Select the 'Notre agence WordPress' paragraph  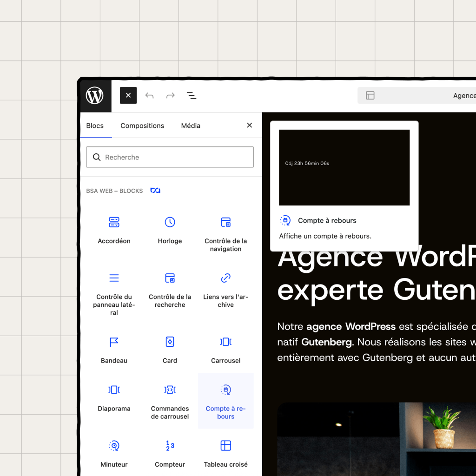[x=377, y=342]
